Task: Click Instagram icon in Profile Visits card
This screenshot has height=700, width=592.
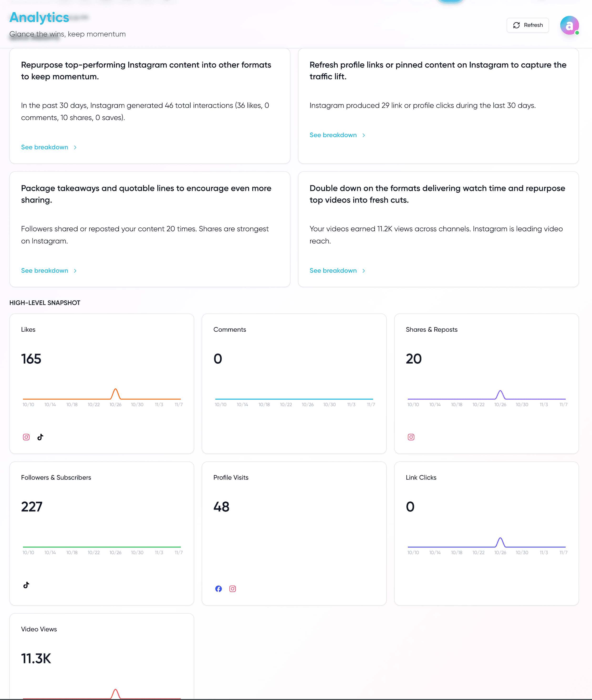Action: 233,589
